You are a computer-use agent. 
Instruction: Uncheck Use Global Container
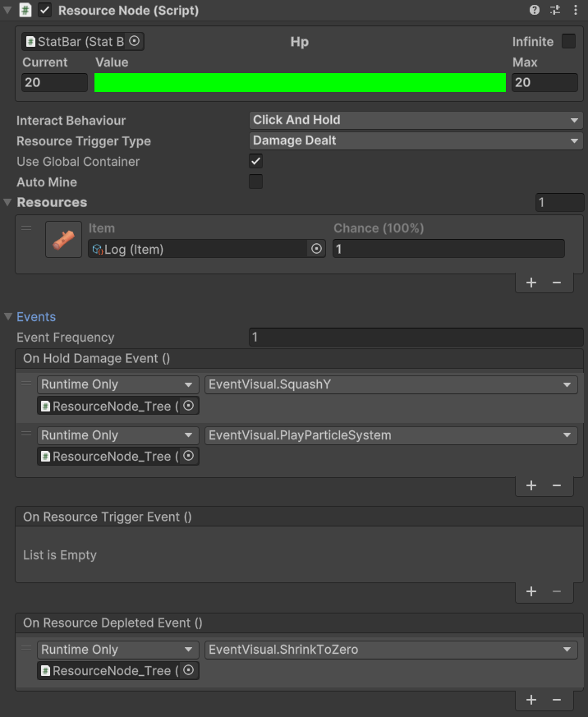(x=256, y=162)
